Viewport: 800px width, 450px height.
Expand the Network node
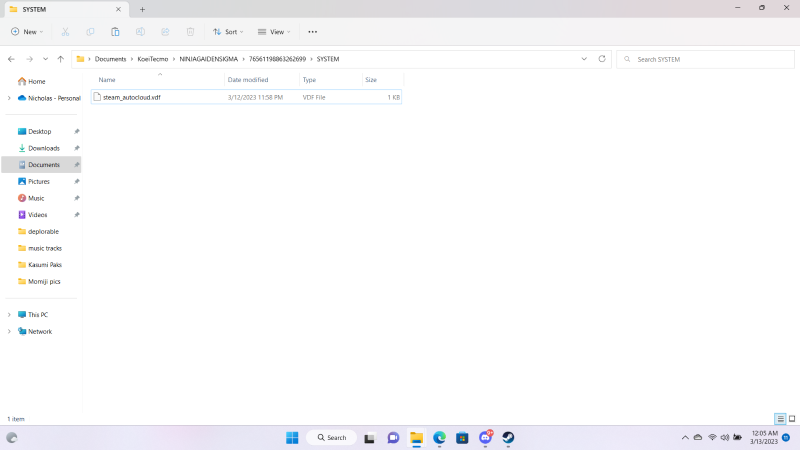click(9, 331)
